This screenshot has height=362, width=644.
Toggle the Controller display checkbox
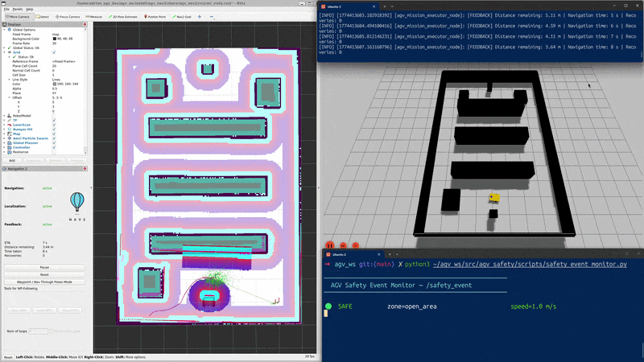pos(54,147)
